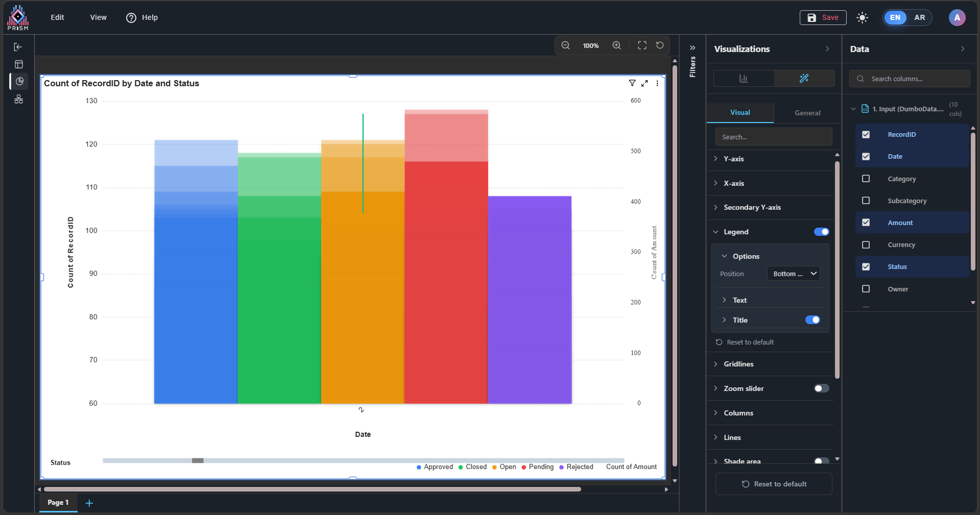980x515 pixels.
Task: Open the Edit menu
Action: [57, 17]
